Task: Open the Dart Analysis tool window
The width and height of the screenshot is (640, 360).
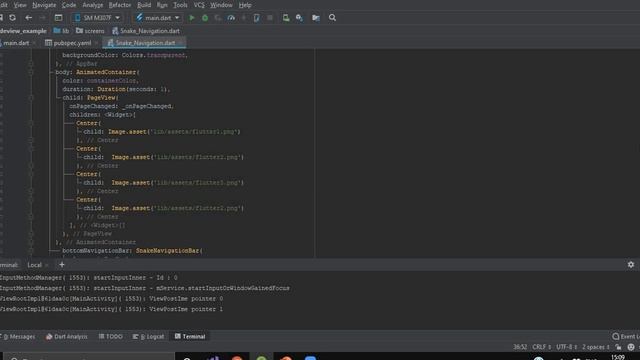Action: tap(67, 337)
